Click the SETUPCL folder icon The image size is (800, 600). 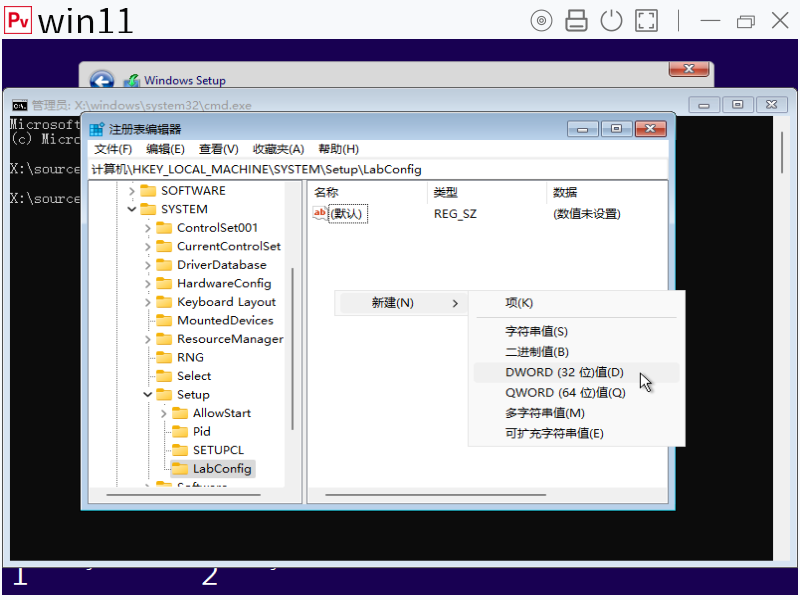180,450
